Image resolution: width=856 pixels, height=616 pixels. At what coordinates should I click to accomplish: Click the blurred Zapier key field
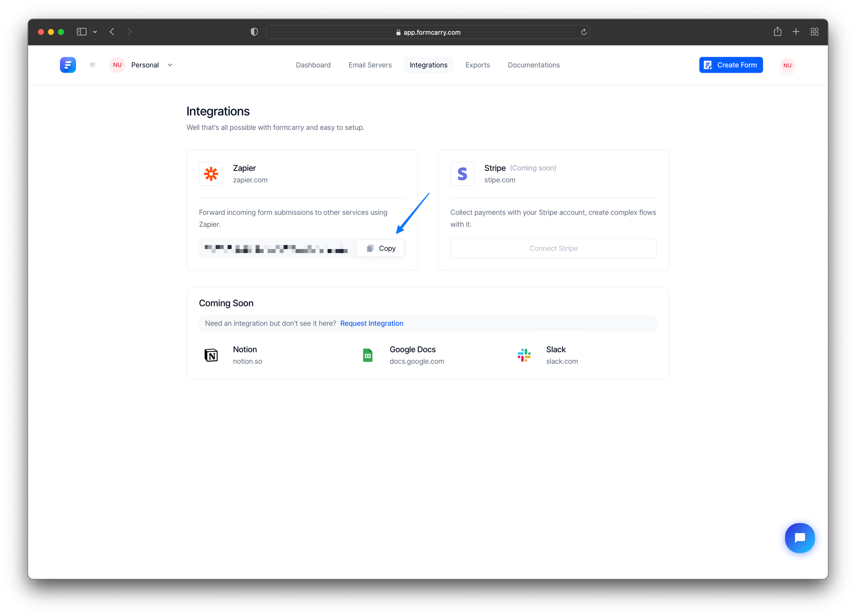(x=277, y=249)
